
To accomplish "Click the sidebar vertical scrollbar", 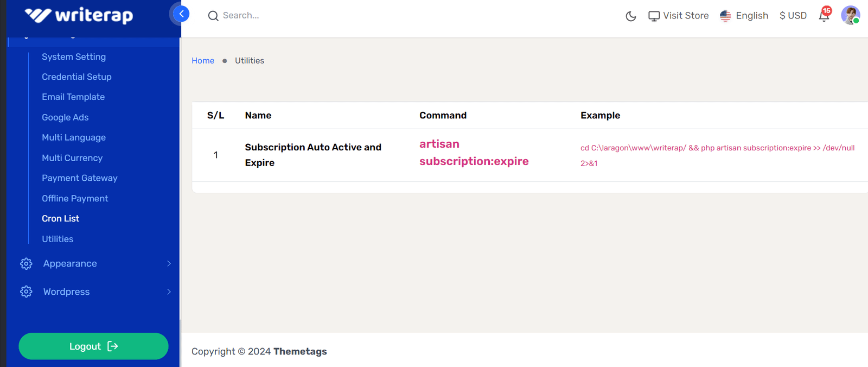I will (x=180, y=342).
